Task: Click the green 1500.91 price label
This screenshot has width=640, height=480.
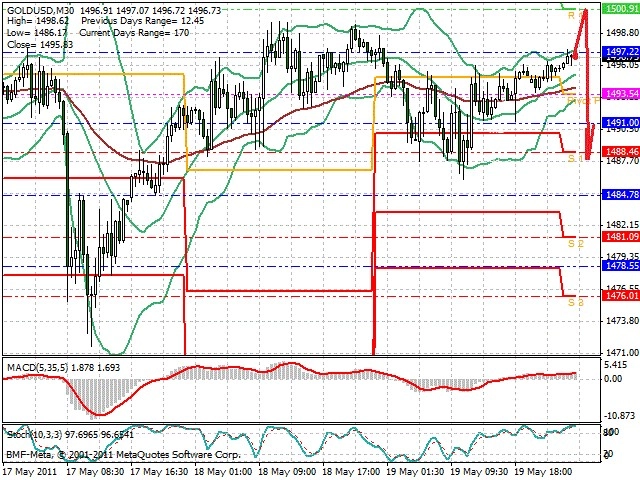Action: pyautogui.click(x=621, y=9)
